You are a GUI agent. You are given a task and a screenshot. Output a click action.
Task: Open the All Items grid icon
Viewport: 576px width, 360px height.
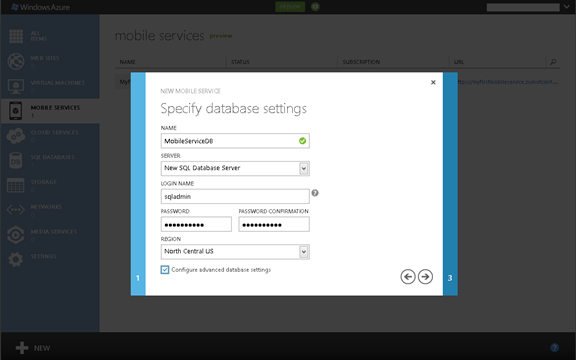click(16, 36)
